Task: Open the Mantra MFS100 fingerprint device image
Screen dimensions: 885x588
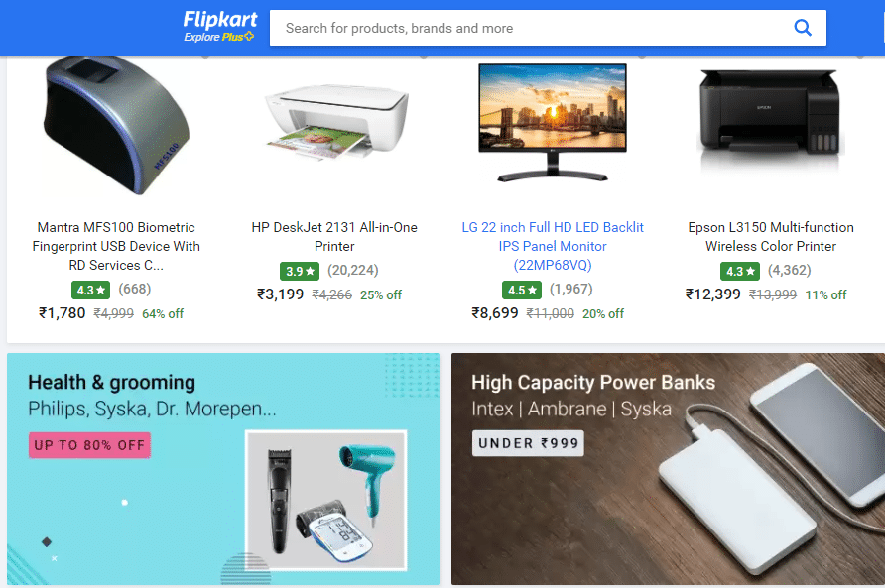Action: [116, 126]
